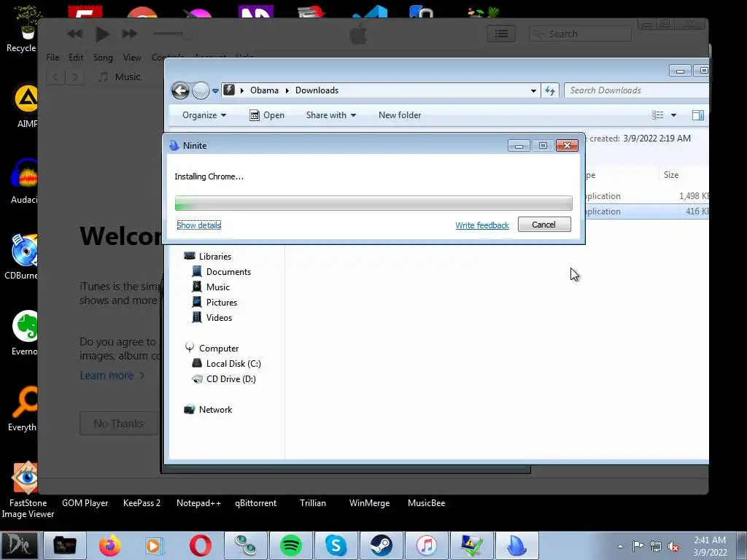The height and width of the screenshot is (560, 747).
Task: Switch to Ninite taskbar button
Action: (x=517, y=545)
